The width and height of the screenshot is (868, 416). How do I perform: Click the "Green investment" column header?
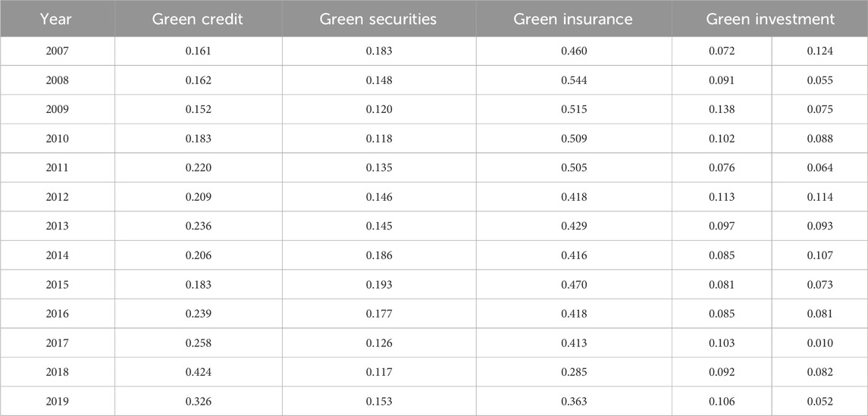coord(769,19)
